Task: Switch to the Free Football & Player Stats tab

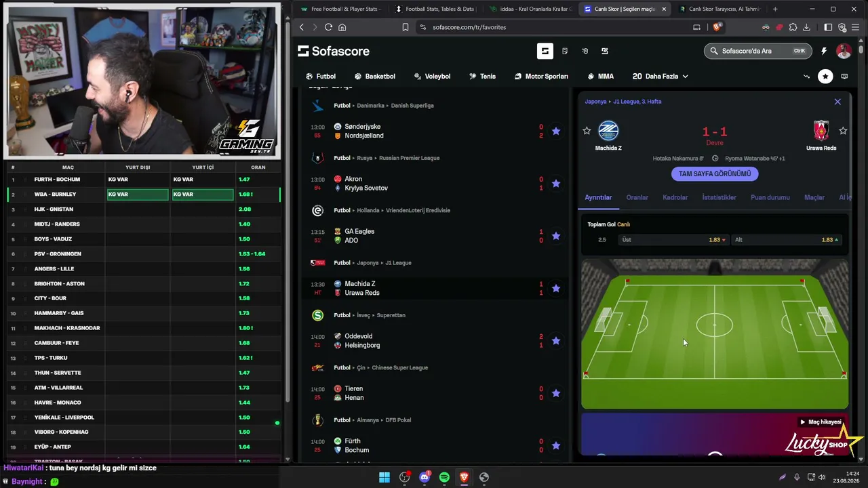Action: point(341,9)
